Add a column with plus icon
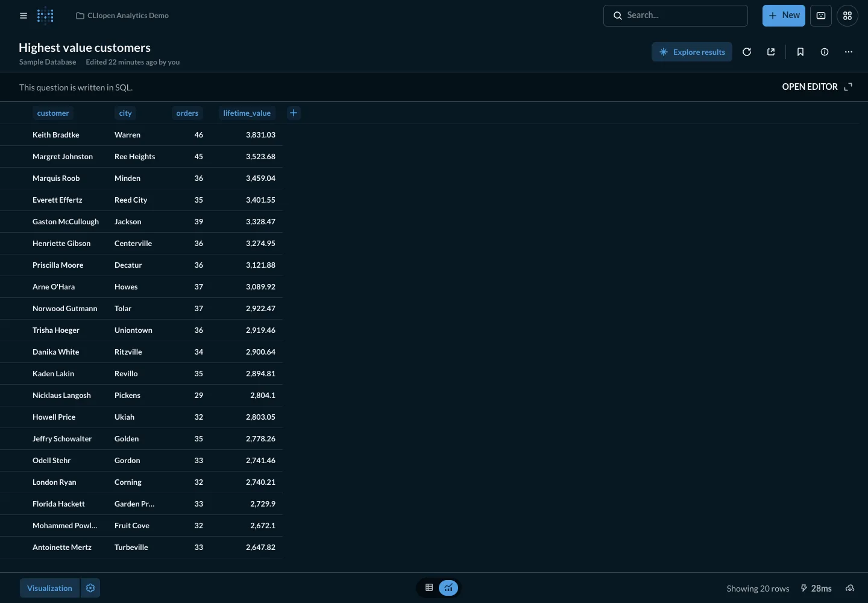The image size is (868, 603). pos(294,113)
